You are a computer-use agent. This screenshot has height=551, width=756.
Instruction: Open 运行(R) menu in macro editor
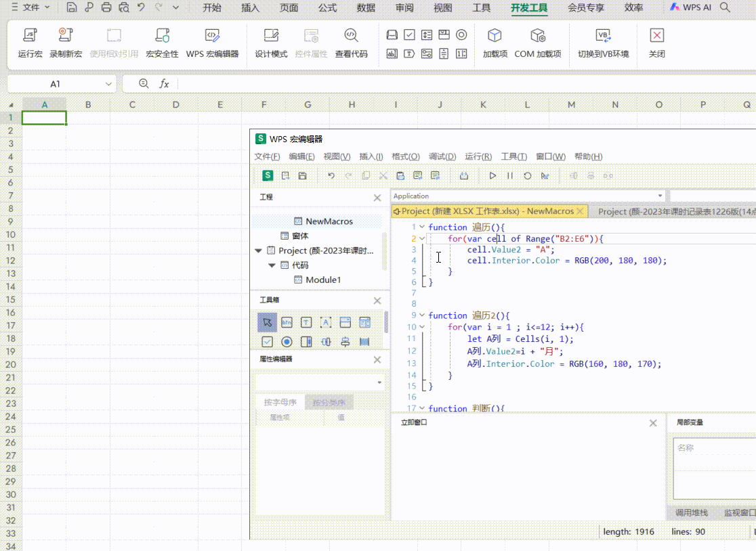tap(478, 156)
